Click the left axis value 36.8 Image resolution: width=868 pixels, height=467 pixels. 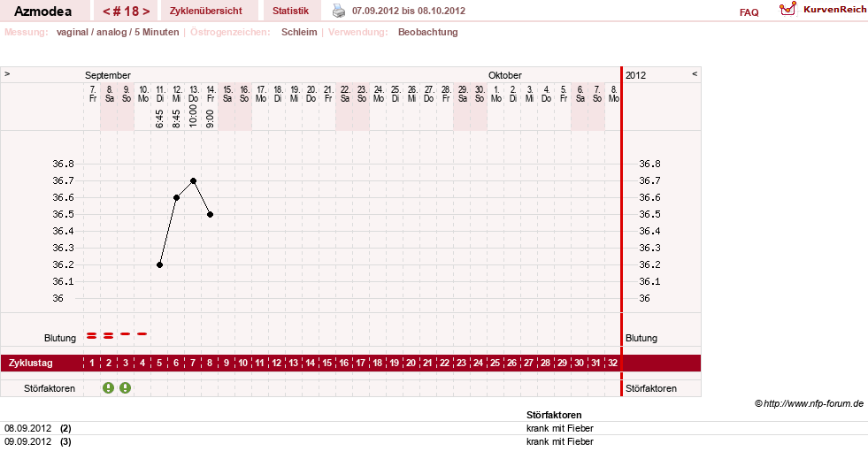(x=63, y=164)
